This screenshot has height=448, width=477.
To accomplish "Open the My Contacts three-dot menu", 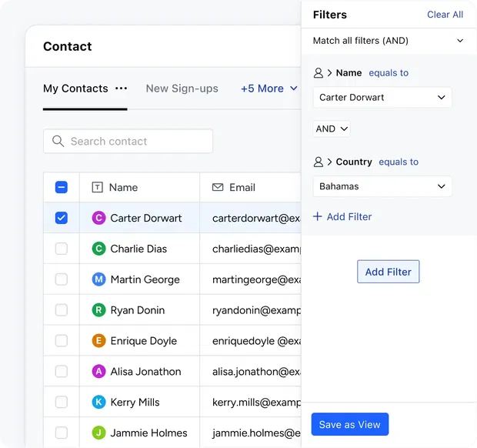I will pyautogui.click(x=121, y=89).
